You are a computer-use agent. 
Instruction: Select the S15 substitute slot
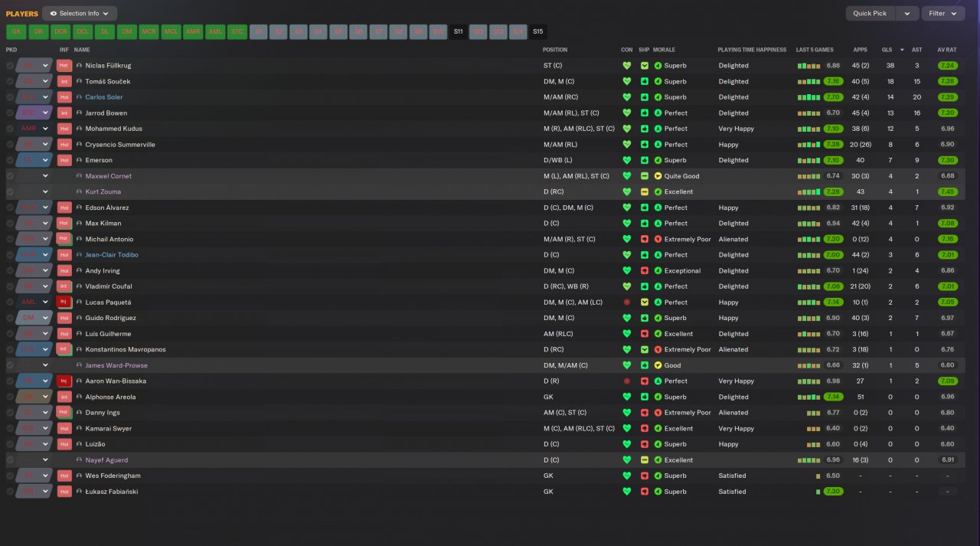[x=538, y=31]
